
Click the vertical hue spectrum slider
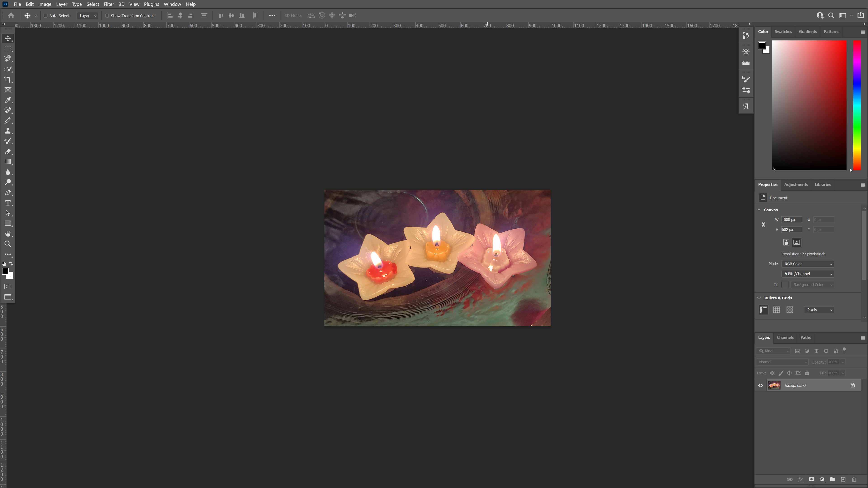coord(857,105)
